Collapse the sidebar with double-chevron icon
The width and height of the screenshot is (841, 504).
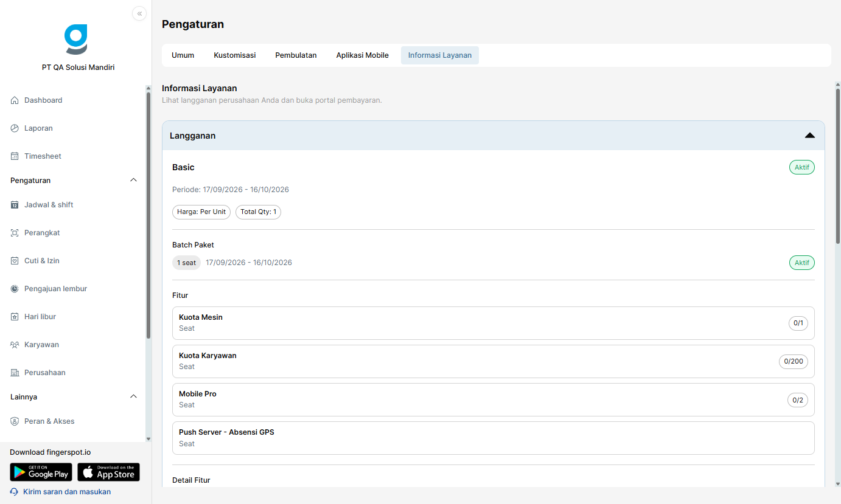[139, 13]
